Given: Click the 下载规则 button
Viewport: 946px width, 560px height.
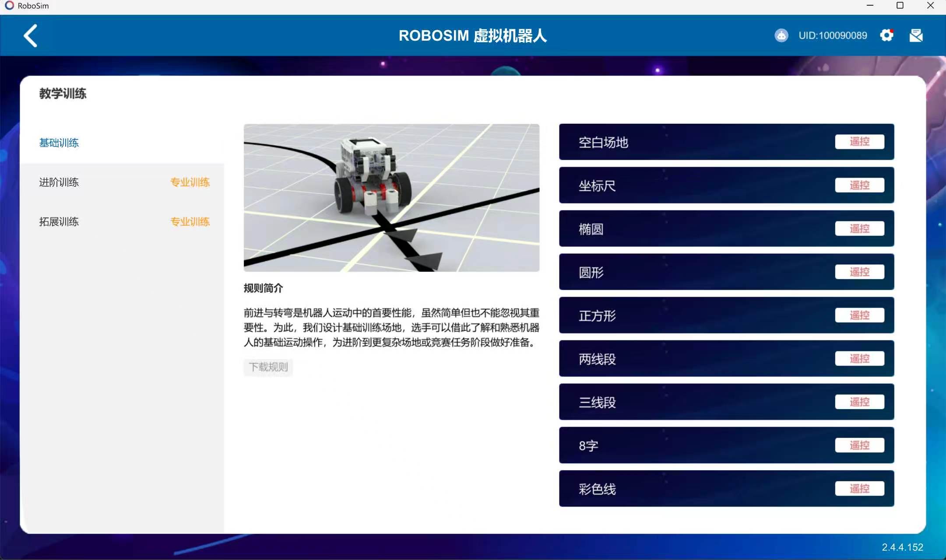Looking at the screenshot, I should point(268,367).
